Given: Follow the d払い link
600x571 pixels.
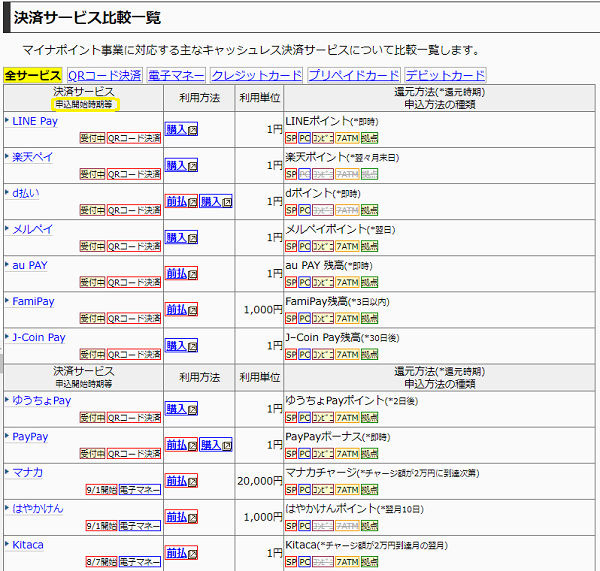Looking at the screenshot, I should click(26, 193).
